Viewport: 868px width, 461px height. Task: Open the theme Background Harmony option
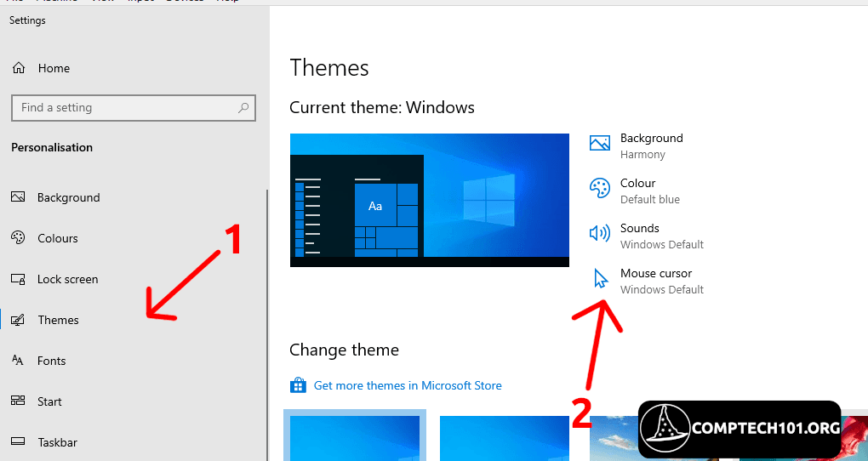(652, 146)
